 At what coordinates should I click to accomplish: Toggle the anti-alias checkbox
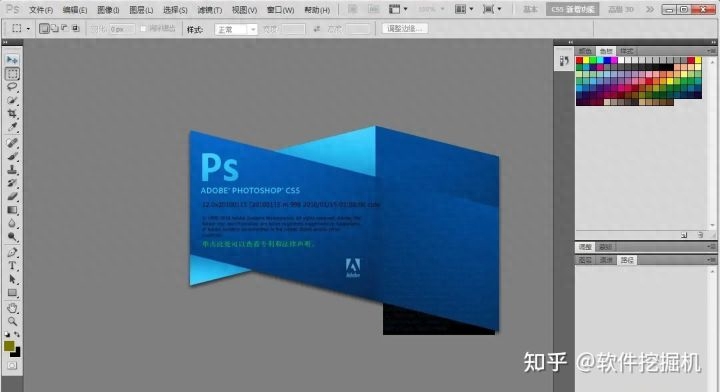click(x=143, y=29)
